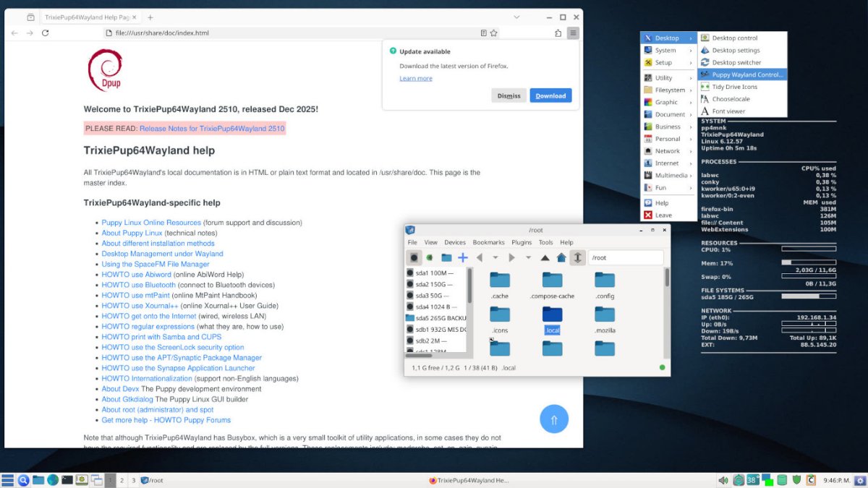Click the /root path field in SpaceFM
868x488 pixels.
tap(625, 257)
